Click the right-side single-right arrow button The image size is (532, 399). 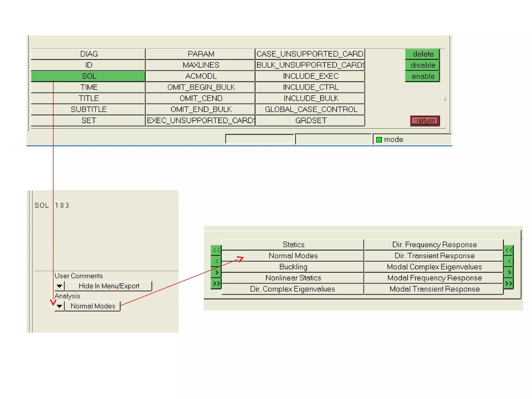(x=509, y=272)
